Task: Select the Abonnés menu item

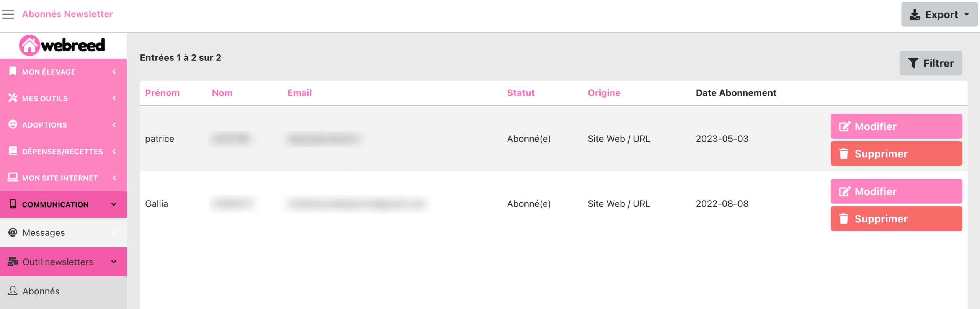Action: click(64, 291)
